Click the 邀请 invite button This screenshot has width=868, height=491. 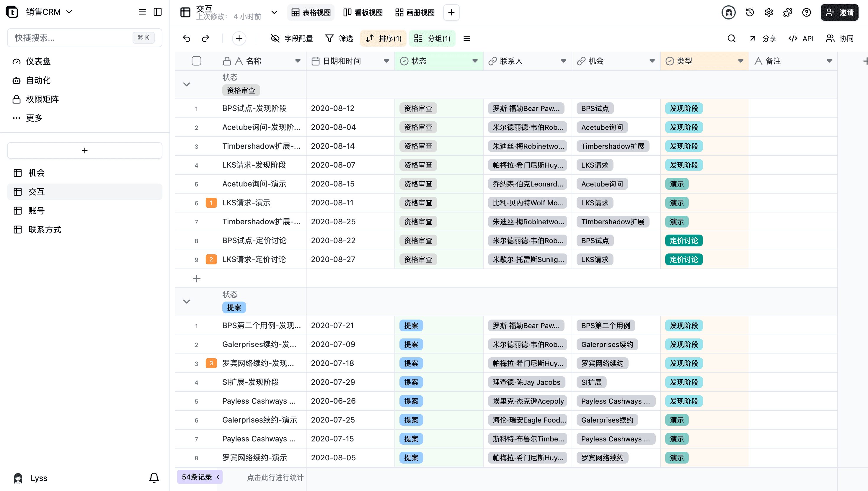point(840,12)
